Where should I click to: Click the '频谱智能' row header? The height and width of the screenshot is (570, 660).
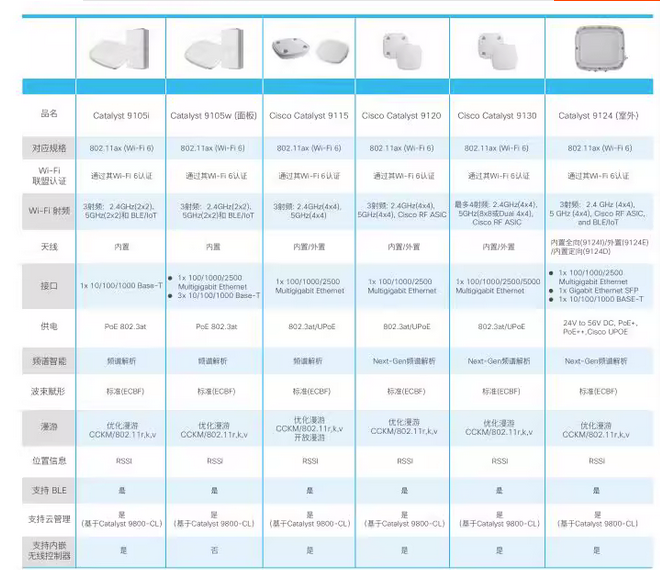pyautogui.click(x=49, y=361)
